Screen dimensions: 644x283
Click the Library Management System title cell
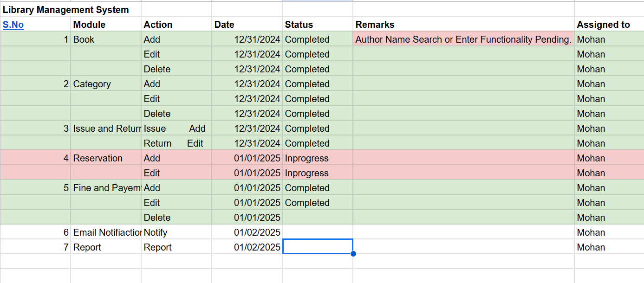[66, 10]
